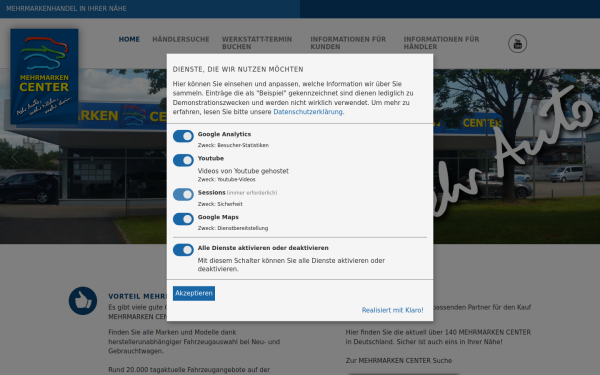Image resolution: width=600 pixels, height=375 pixels.
Task: Click the dialog heading Dienste, die wir nutzen möchten
Action: pyautogui.click(x=238, y=69)
